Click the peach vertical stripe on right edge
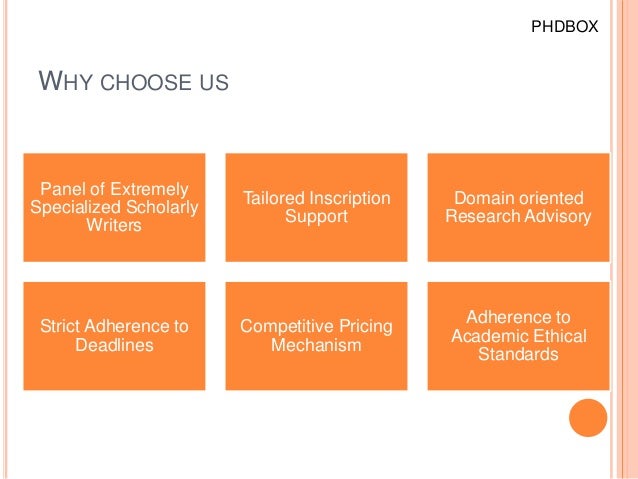This screenshot has width=638, height=479. coord(627,239)
